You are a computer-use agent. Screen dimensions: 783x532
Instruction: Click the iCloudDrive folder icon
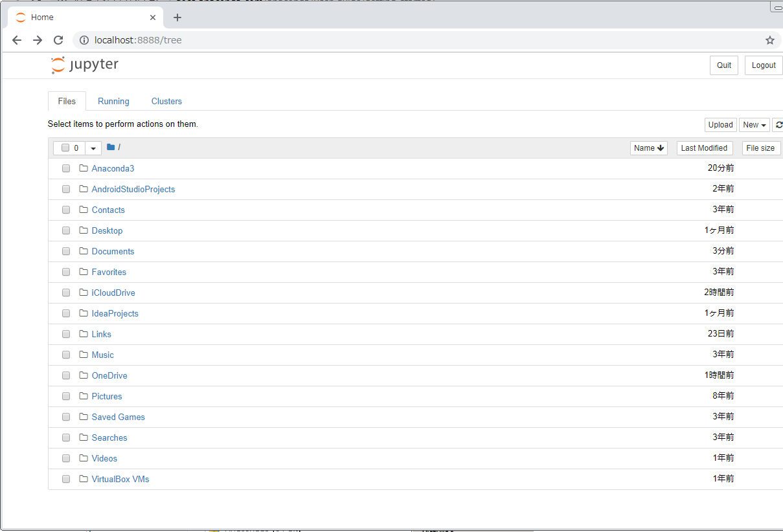coord(84,293)
